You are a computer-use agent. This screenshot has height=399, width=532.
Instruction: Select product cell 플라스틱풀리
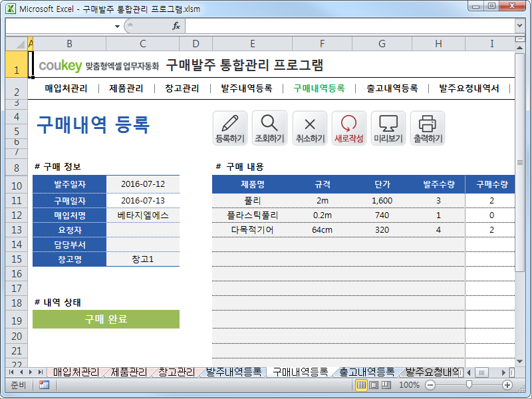(253, 215)
